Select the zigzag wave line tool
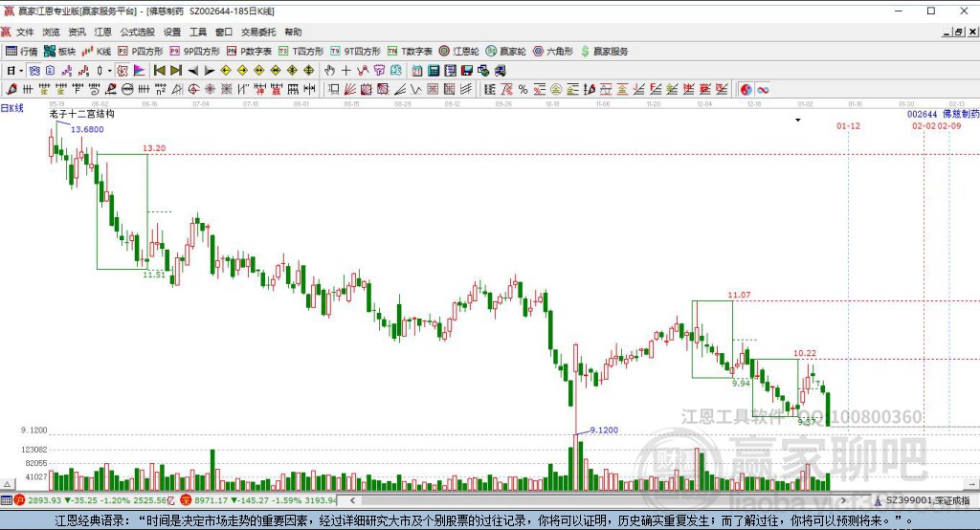Image resolution: width=980 pixels, height=530 pixels. coord(415,89)
